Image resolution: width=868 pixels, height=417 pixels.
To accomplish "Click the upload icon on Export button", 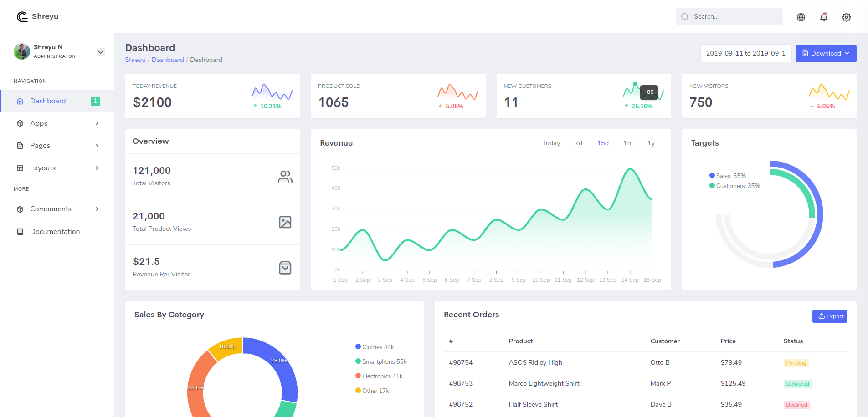I will [x=822, y=316].
